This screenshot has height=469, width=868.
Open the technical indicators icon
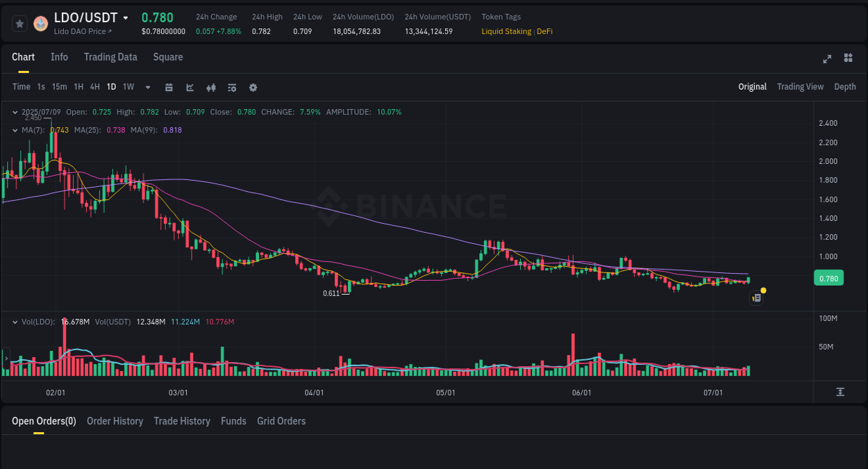(231, 87)
